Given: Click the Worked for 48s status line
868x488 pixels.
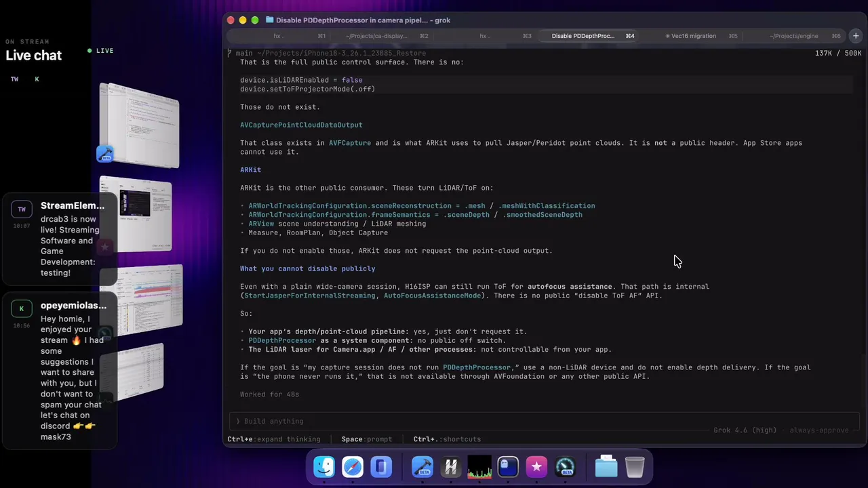Looking at the screenshot, I should click(x=269, y=394).
